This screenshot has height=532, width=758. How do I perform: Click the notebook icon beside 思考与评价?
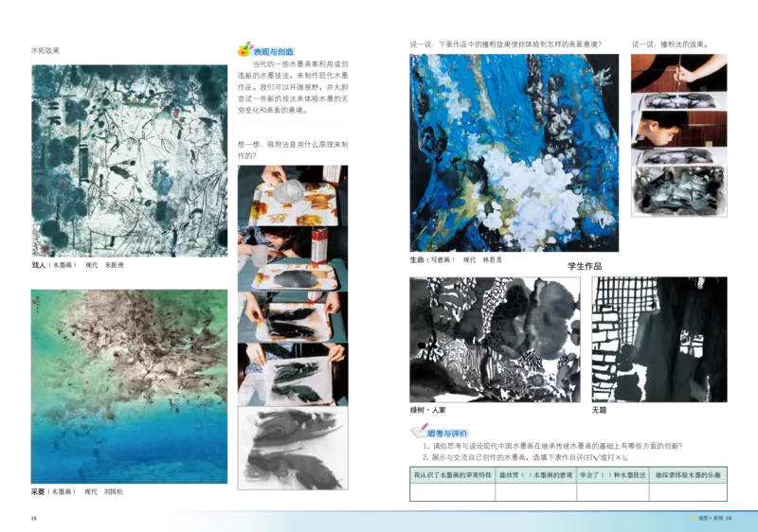[x=419, y=430]
